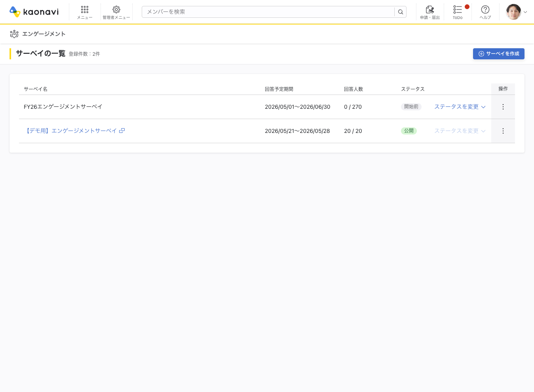Open the three-dot menu for 【デモ用】エンゲージメントサーベイ
Viewport: 534px width, 392px height.
point(503,131)
